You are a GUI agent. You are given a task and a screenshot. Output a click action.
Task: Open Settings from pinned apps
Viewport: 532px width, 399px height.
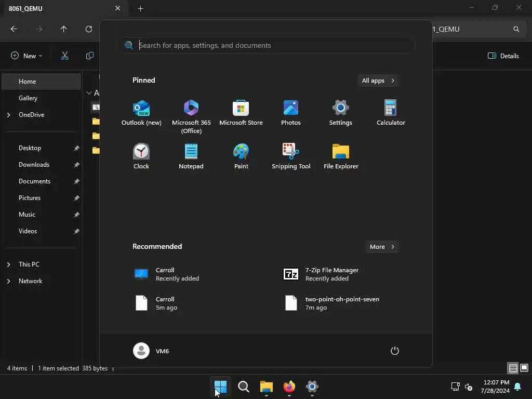[341, 113]
